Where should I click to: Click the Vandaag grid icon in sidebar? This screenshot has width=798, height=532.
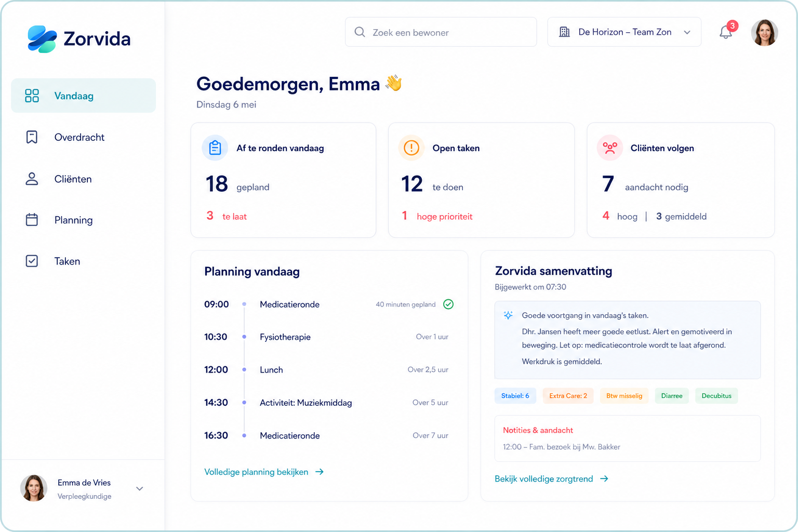(x=32, y=96)
